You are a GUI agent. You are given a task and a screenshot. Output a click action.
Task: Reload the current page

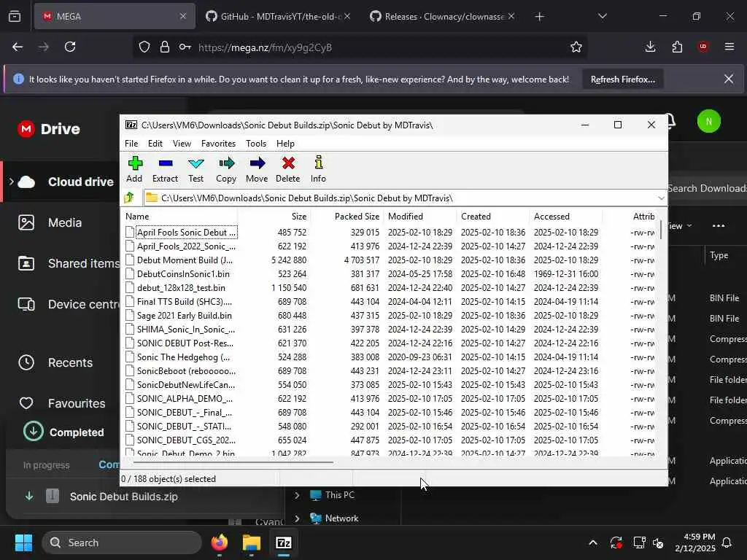tap(70, 47)
